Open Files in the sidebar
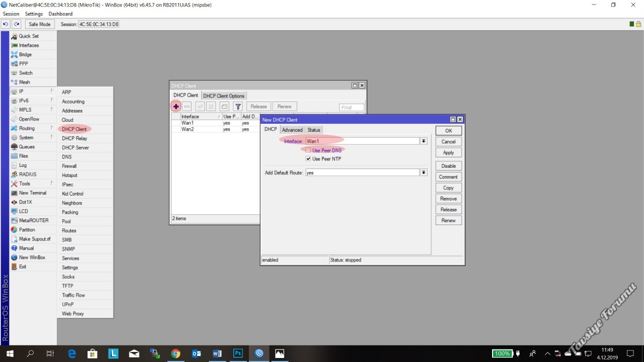Image resolution: width=644 pixels, height=362 pixels. (x=24, y=156)
